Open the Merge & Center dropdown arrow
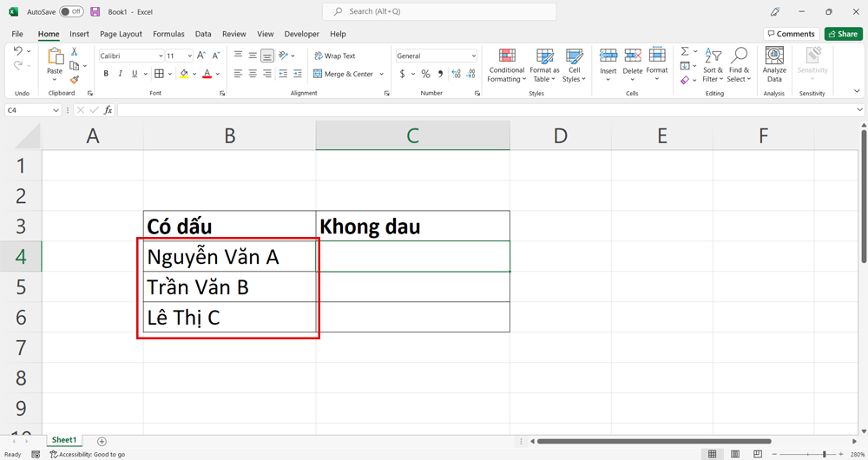Viewport: 868px width, 460px height. [381, 74]
